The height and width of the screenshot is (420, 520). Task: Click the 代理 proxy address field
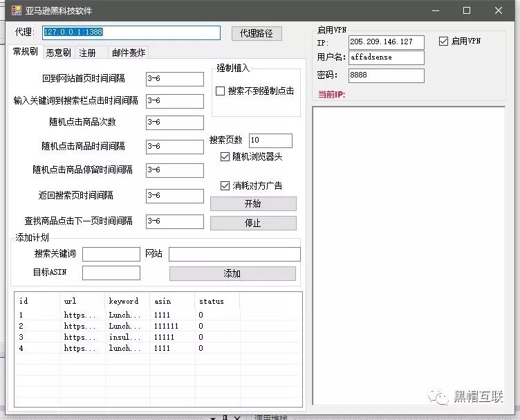pos(131,33)
